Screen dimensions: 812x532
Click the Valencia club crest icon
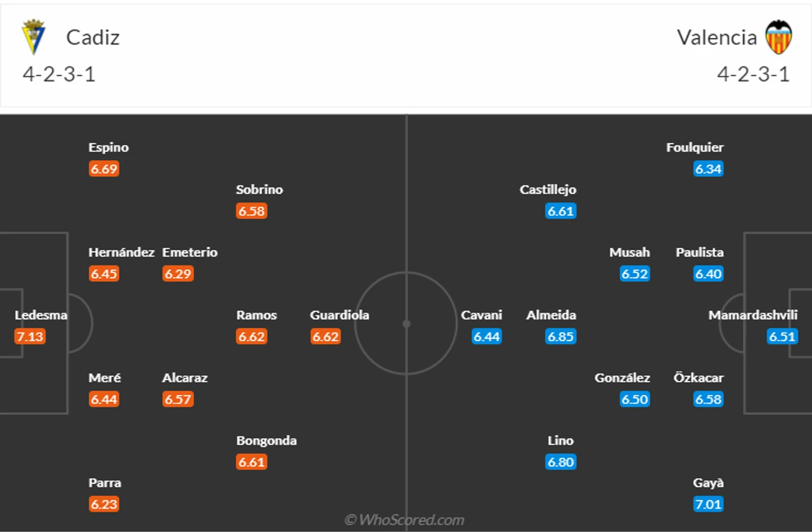tap(779, 37)
